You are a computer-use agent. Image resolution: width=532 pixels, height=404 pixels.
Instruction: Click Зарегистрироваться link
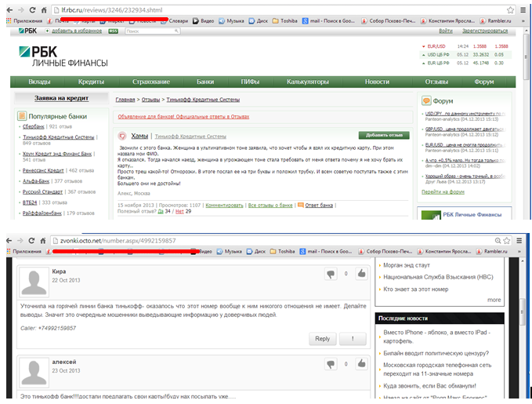tap(485, 31)
